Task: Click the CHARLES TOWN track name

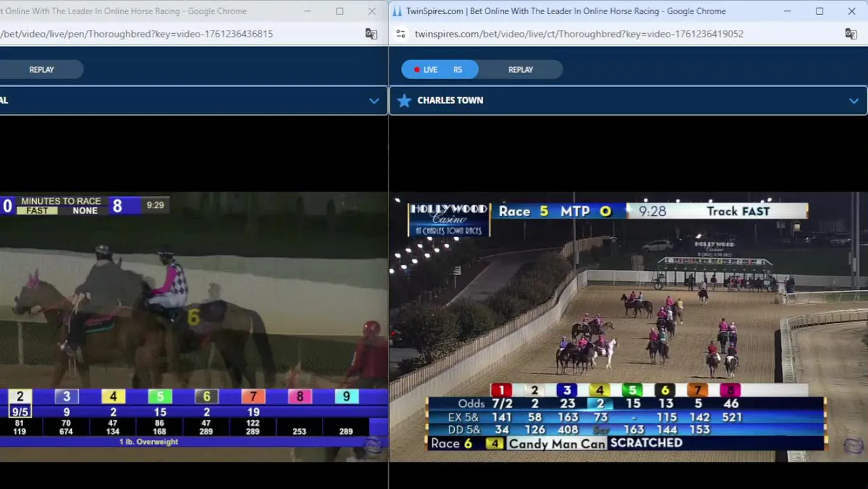Action: point(450,101)
